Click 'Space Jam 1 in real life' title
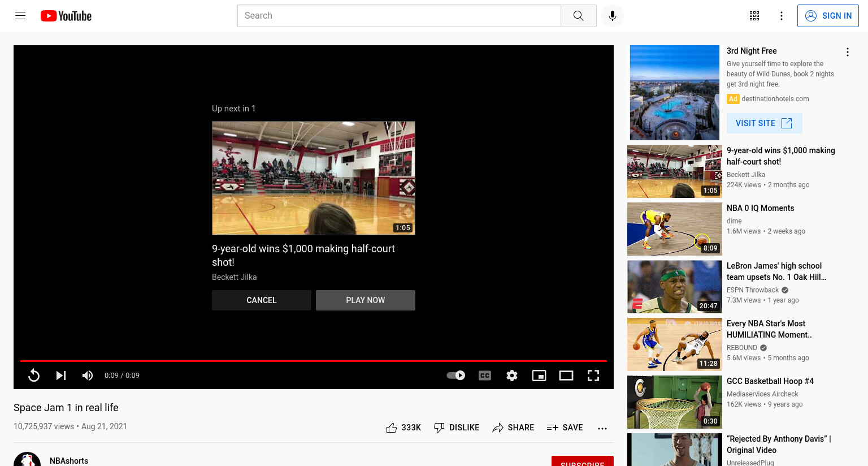Screen dimensions: 868x466 point(66,408)
